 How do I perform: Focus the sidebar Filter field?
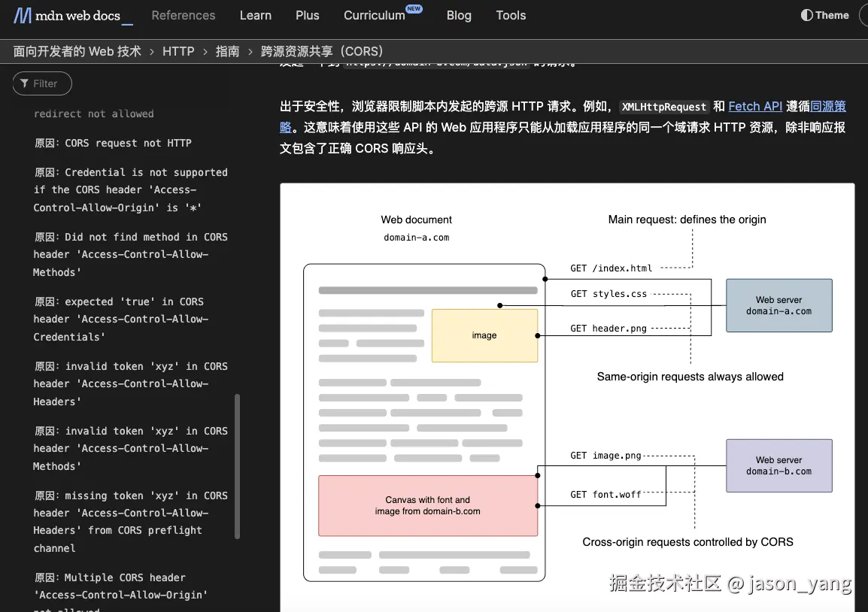[42, 83]
